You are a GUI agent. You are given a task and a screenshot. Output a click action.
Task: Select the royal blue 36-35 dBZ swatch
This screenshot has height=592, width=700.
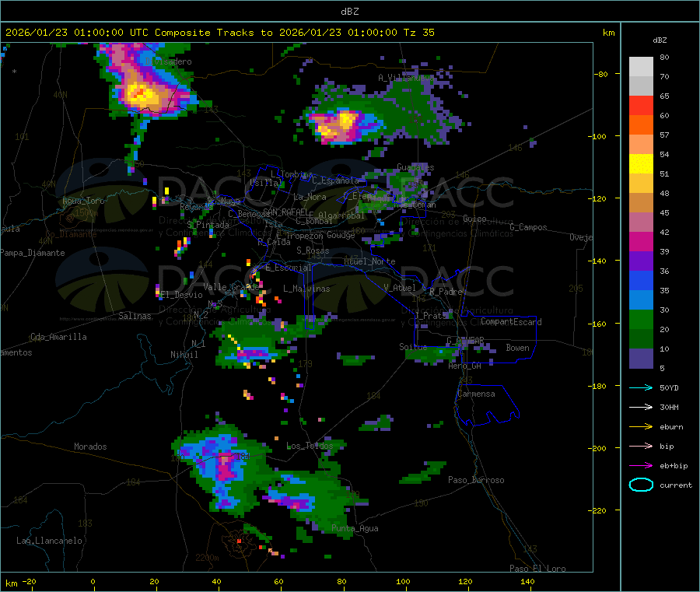pos(641,281)
